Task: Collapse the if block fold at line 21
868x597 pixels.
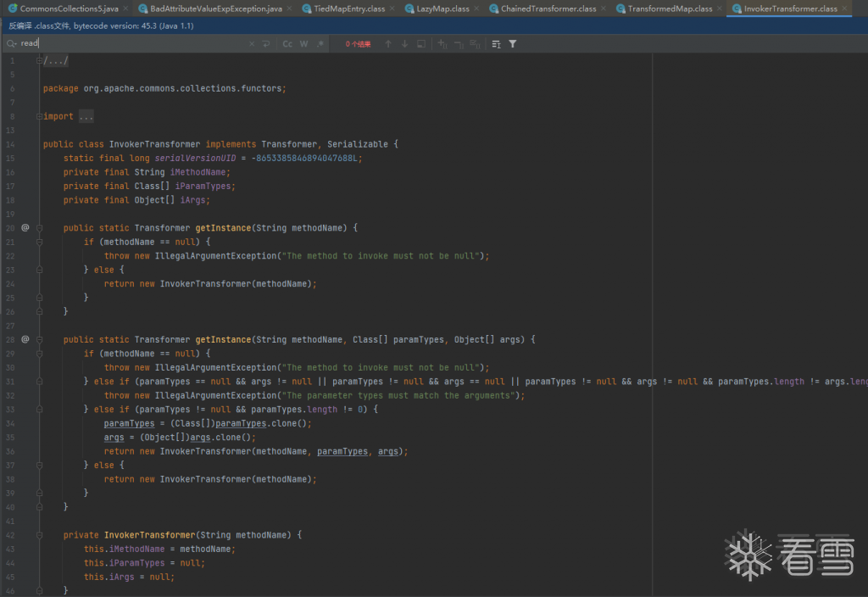Action: click(39, 242)
